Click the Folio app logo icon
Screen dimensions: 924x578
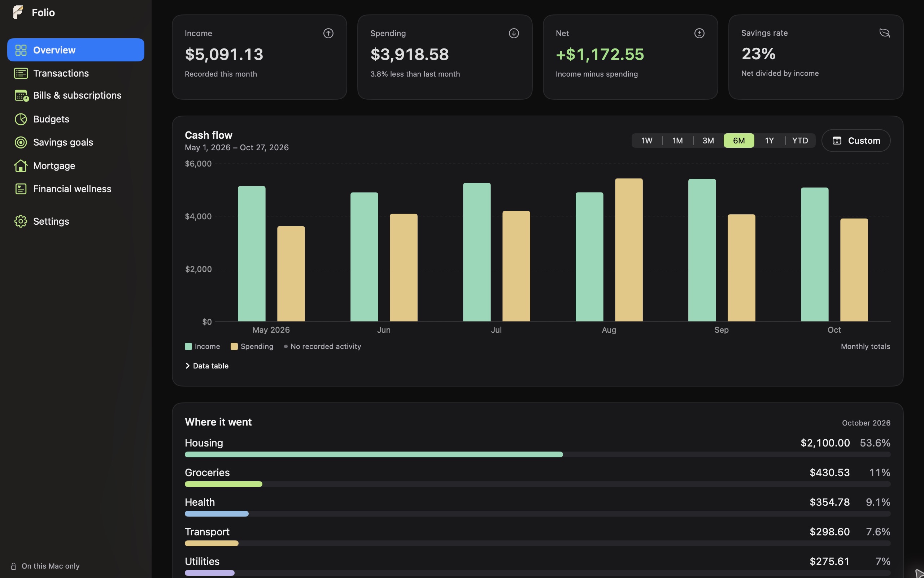(x=18, y=12)
